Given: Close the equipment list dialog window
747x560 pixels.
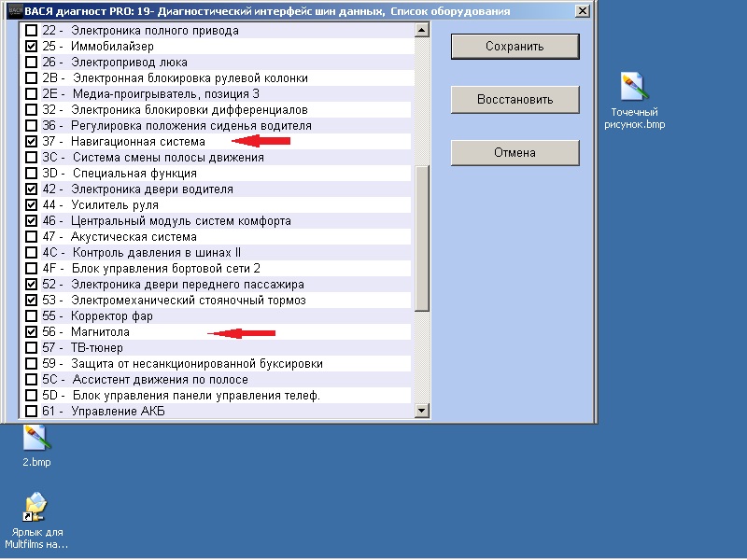Looking at the screenshot, I should 583,11.
